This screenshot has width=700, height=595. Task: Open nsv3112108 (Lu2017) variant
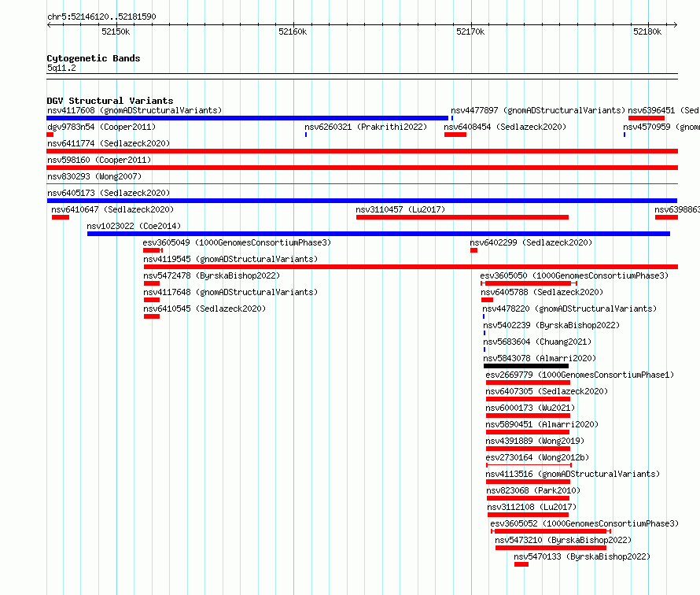[x=532, y=507]
